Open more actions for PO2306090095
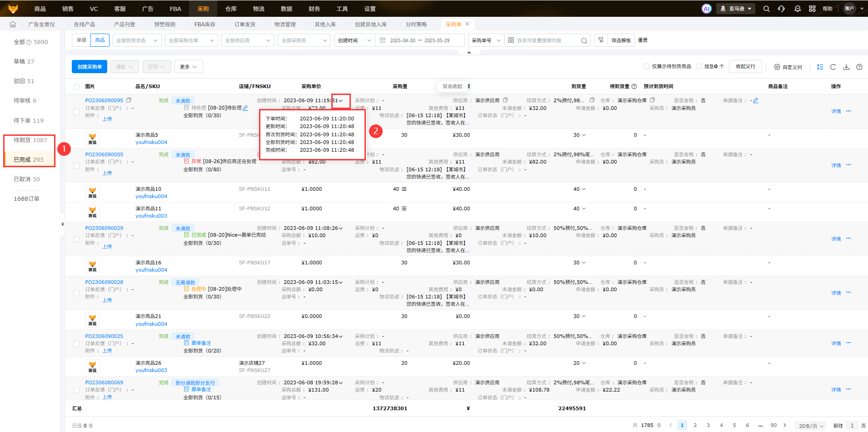Viewport: 868px width, 432px height. pos(848,111)
